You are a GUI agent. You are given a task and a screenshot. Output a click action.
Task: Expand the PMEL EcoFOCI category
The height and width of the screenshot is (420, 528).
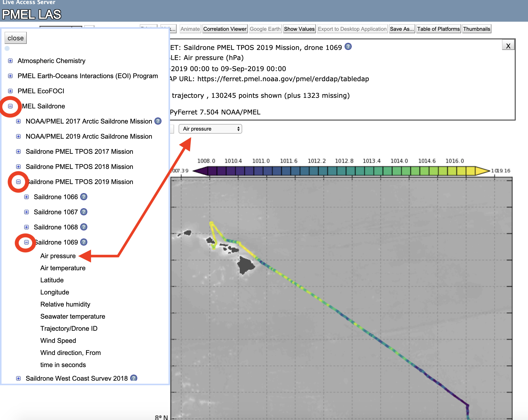pyautogui.click(x=10, y=91)
